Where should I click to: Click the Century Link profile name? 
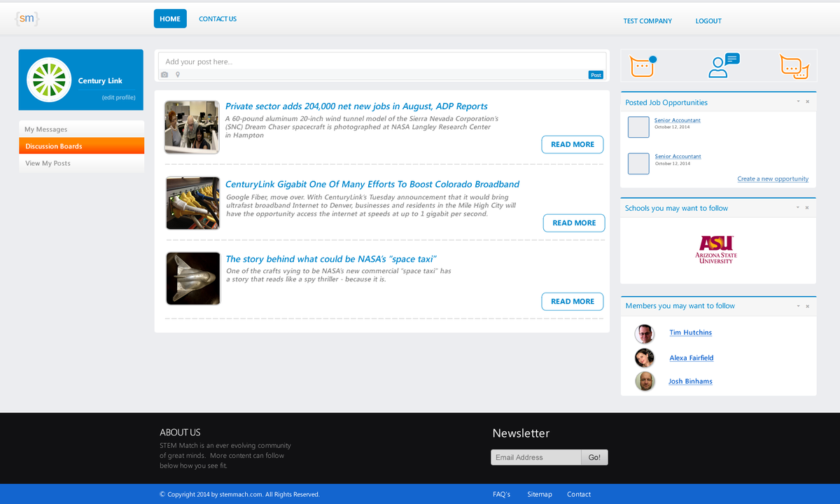[100, 81]
